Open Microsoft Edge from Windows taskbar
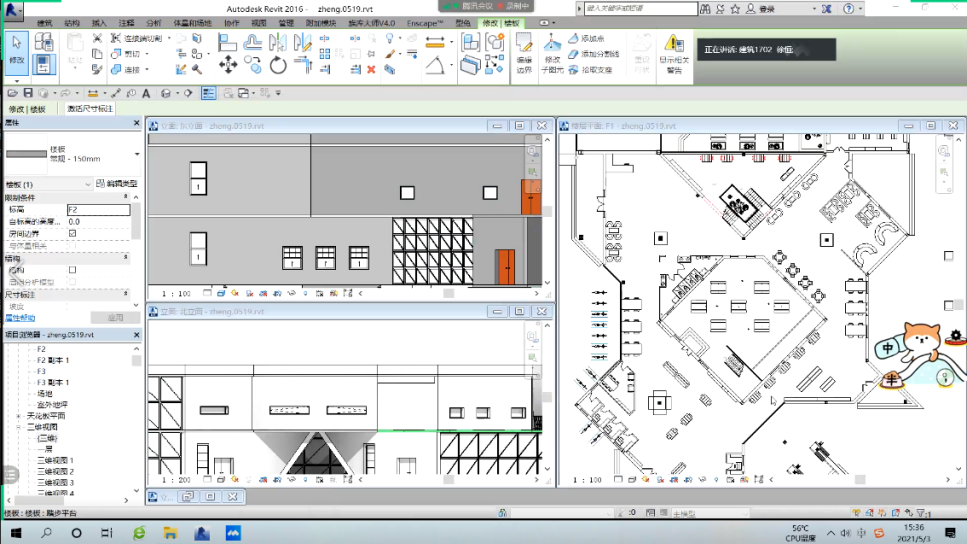This screenshot has width=967, height=544. coord(139,533)
